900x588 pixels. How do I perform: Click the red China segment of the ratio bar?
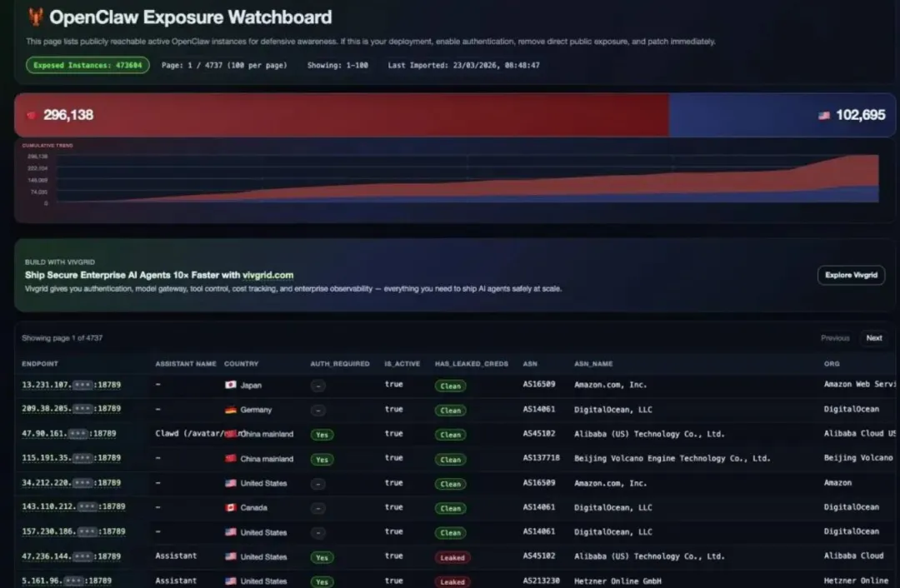pos(342,115)
